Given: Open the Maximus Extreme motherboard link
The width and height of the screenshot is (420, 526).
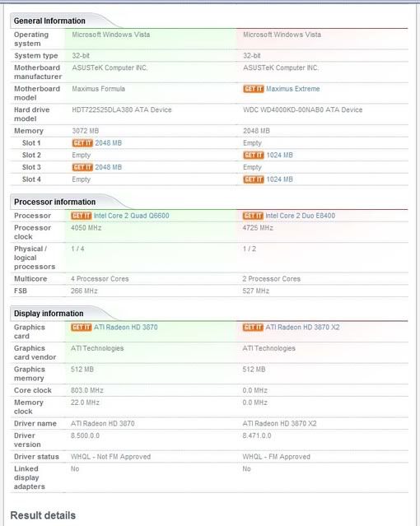Looking at the screenshot, I should coord(292,89).
